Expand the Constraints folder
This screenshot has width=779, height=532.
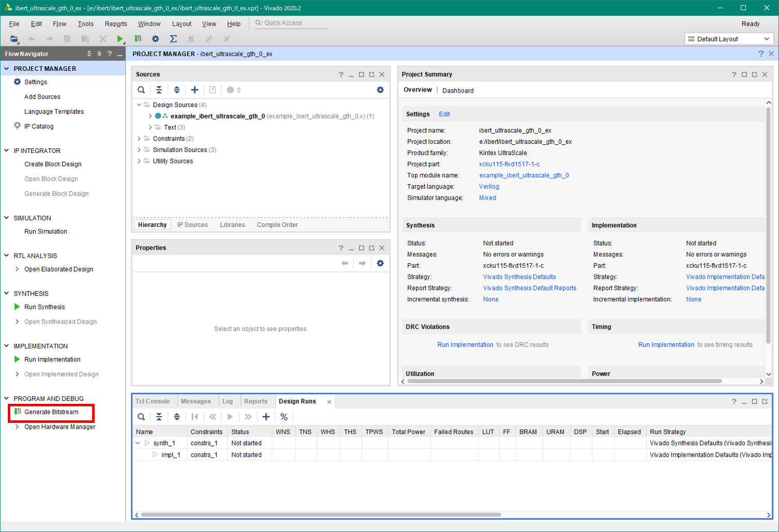(139, 139)
